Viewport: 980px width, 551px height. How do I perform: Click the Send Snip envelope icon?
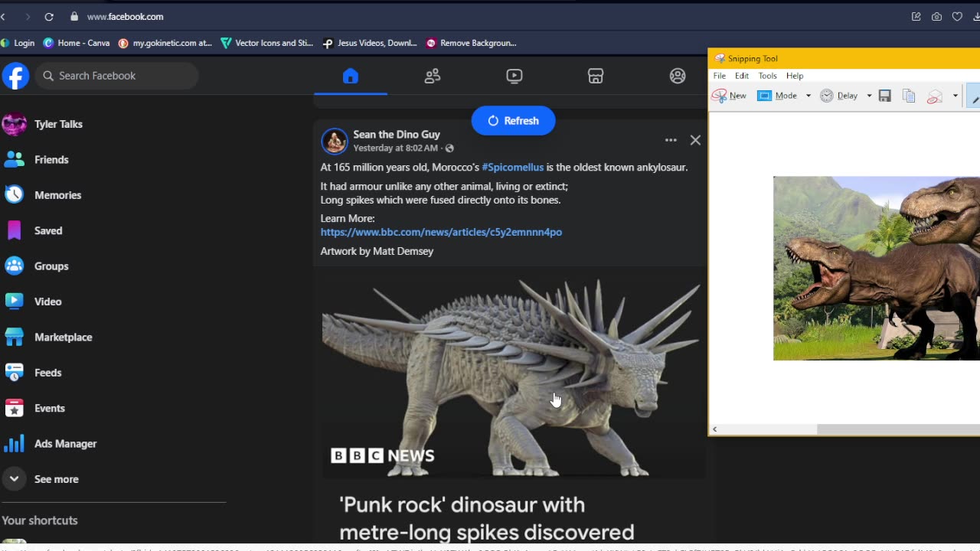pos(935,96)
